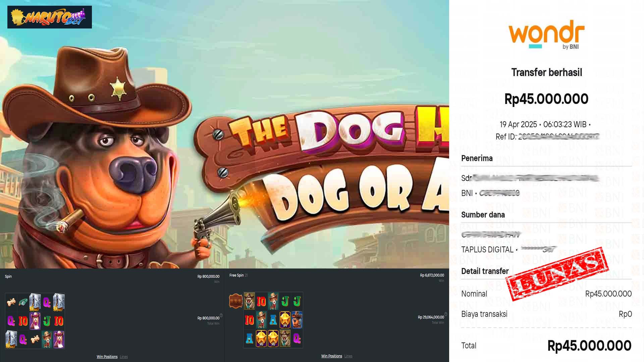Click the 'Total' row label on receipt
Screen dimensions: 644x362
point(469,346)
